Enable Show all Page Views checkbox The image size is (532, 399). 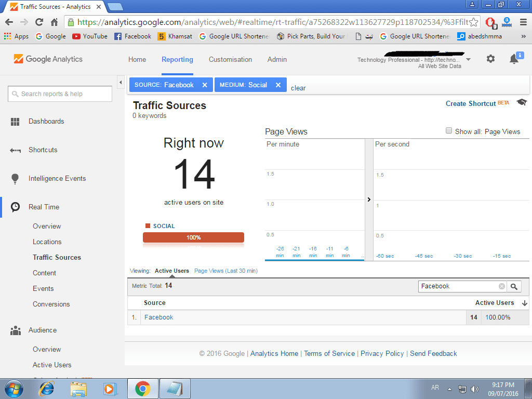click(x=449, y=131)
